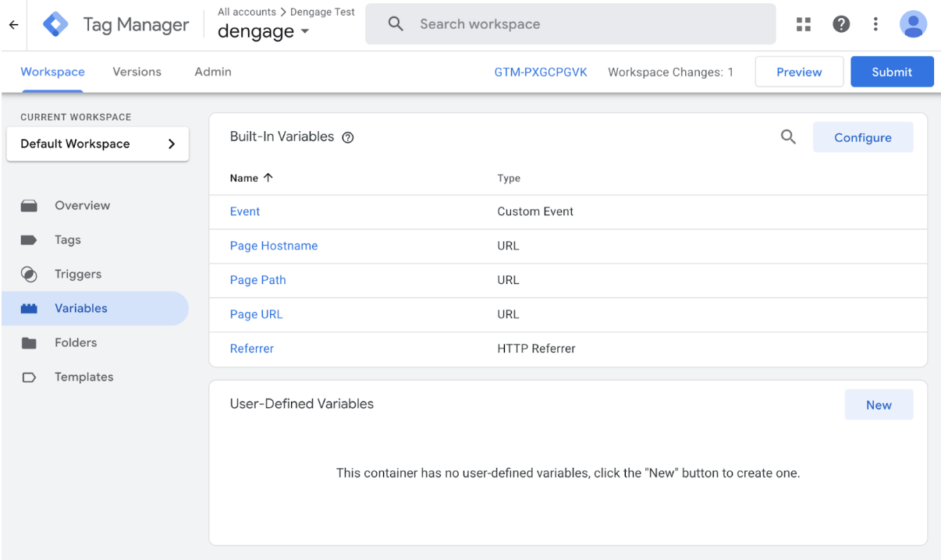Click the Overview sidebar icon

29,206
